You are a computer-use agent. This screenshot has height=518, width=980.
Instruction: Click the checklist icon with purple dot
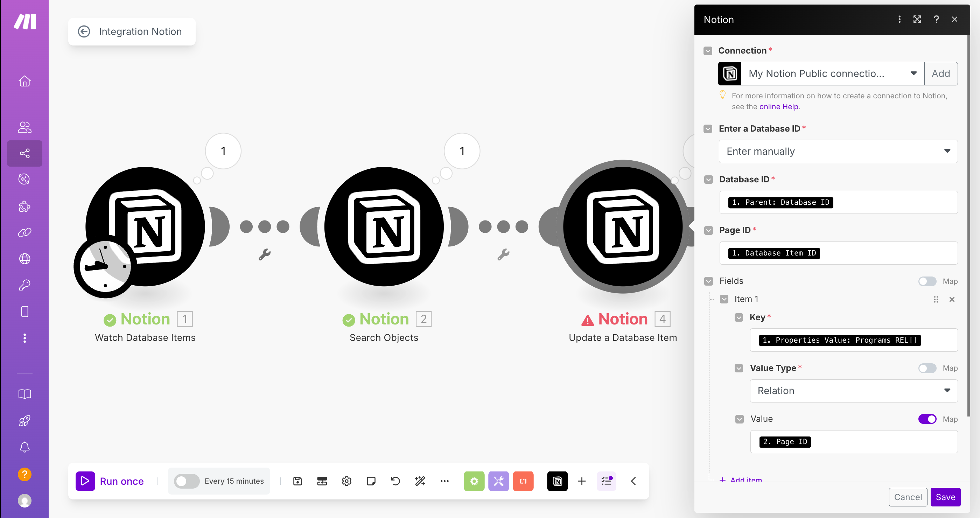pyautogui.click(x=607, y=481)
